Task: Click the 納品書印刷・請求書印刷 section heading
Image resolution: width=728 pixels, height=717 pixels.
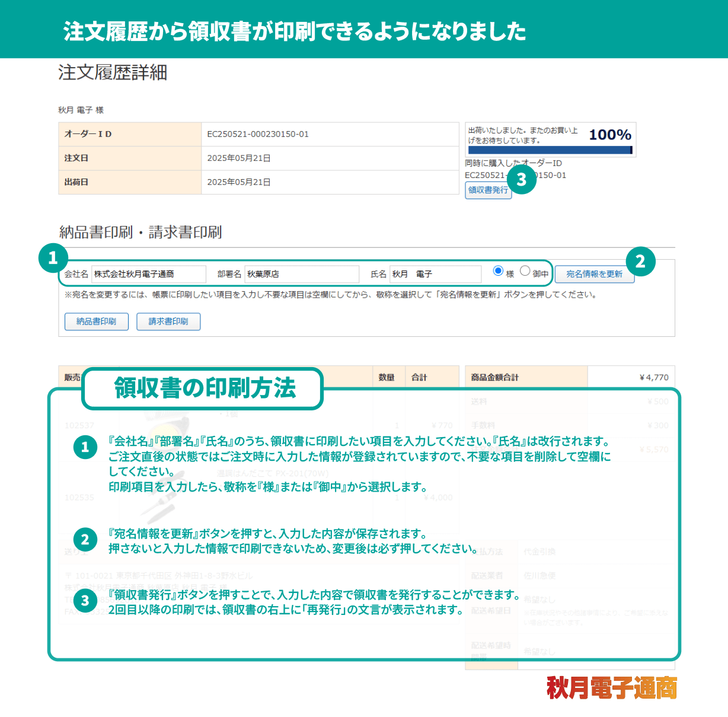Action: click(141, 232)
